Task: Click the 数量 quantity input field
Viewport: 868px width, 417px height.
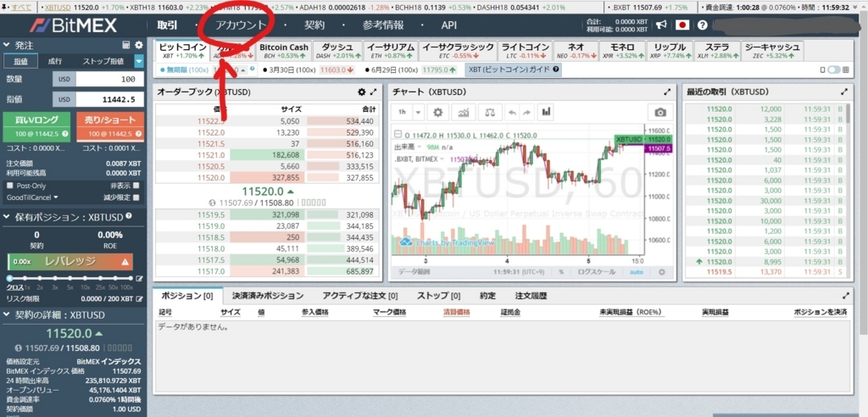Action: [109, 79]
